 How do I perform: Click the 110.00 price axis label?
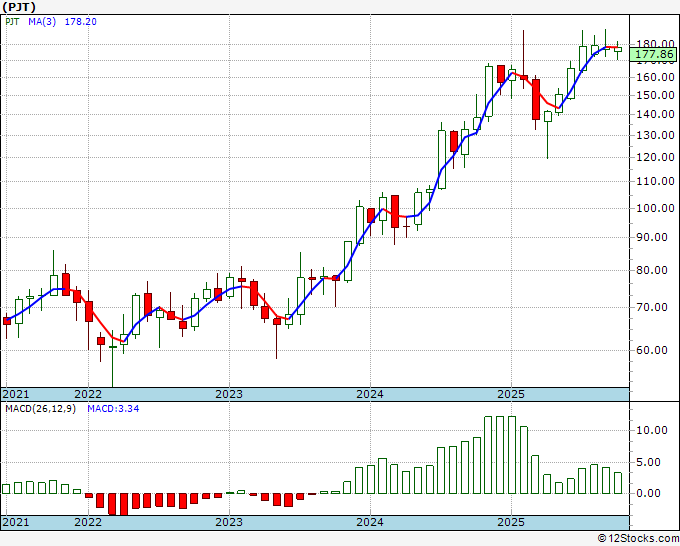[x=655, y=181]
